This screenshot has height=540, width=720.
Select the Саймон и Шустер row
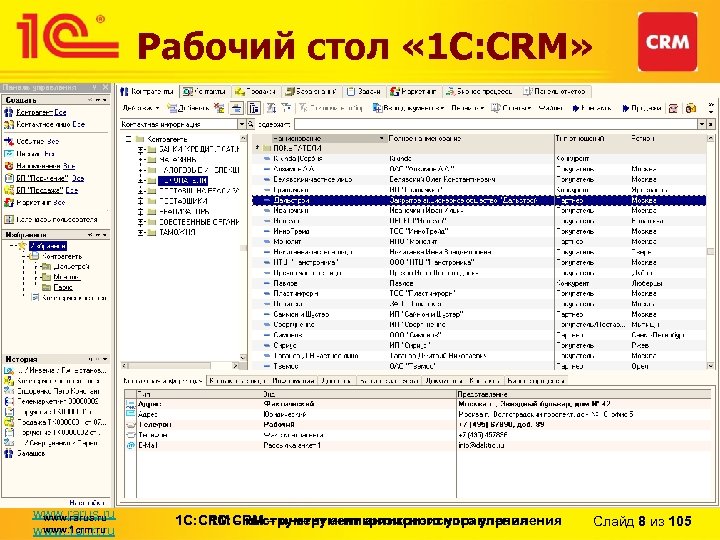coord(479,314)
